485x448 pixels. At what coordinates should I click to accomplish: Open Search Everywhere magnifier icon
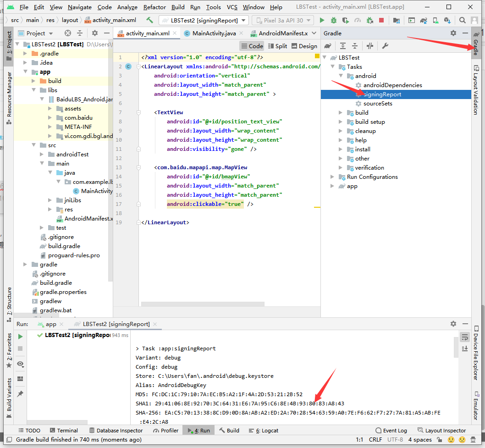coord(462,21)
